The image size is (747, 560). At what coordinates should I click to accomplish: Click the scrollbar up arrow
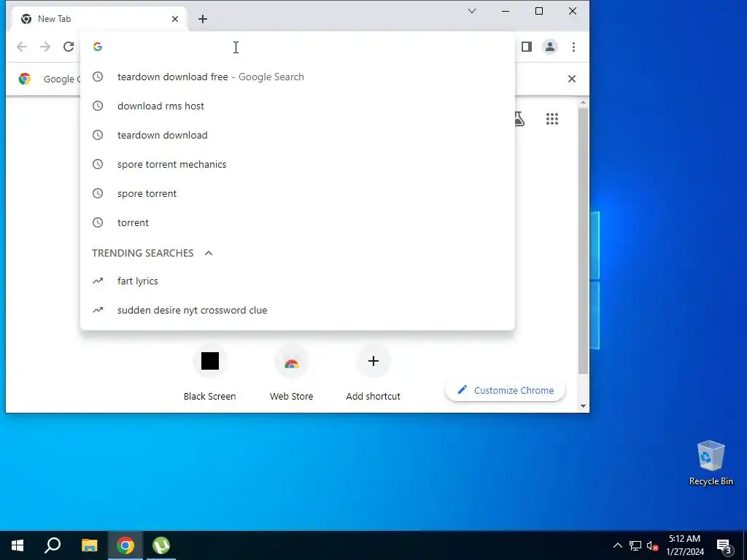(583, 102)
